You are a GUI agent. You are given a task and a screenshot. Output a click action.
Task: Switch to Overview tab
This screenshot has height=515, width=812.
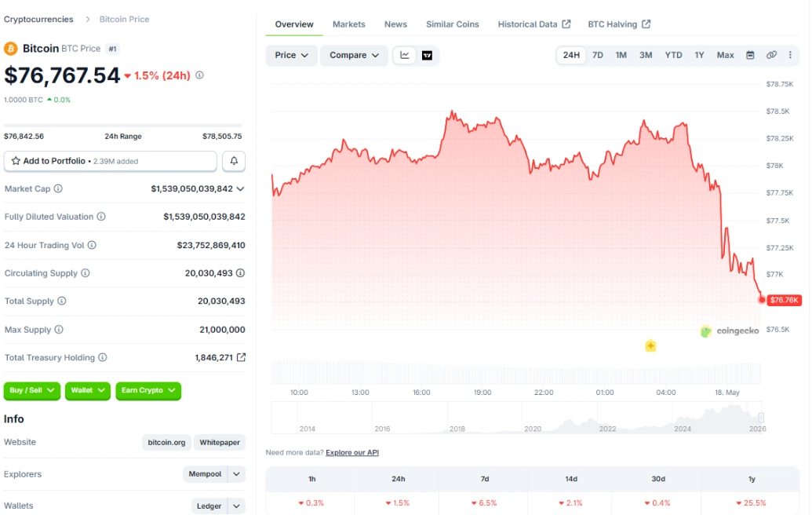point(294,24)
